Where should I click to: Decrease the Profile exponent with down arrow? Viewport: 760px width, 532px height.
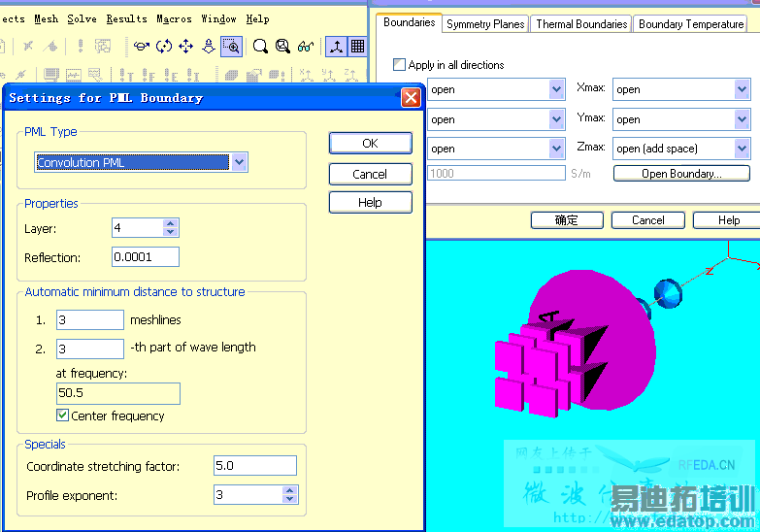289,499
